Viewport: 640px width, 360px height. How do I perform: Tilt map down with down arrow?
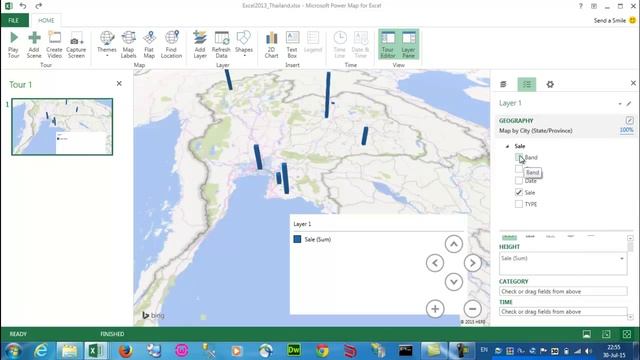click(x=453, y=282)
